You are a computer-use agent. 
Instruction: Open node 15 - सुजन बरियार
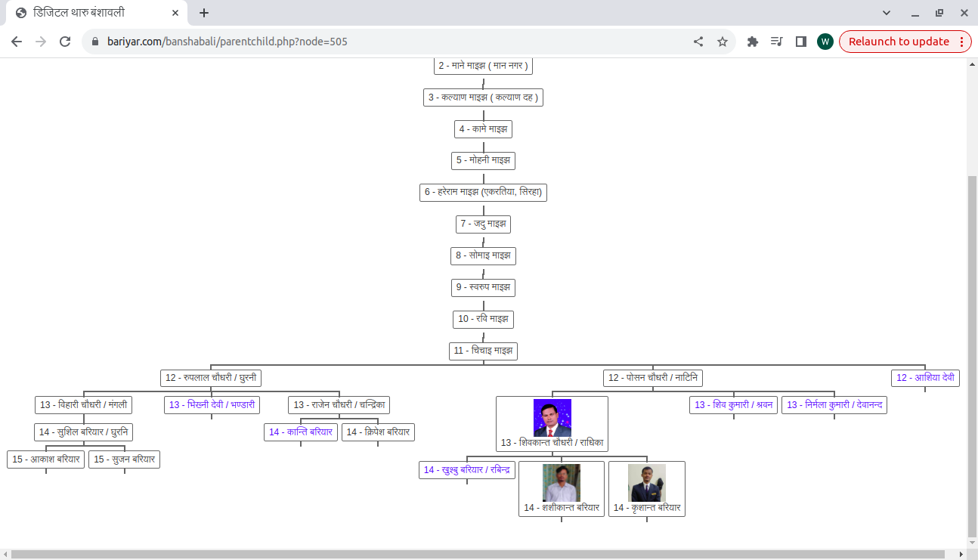pos(124,459)
